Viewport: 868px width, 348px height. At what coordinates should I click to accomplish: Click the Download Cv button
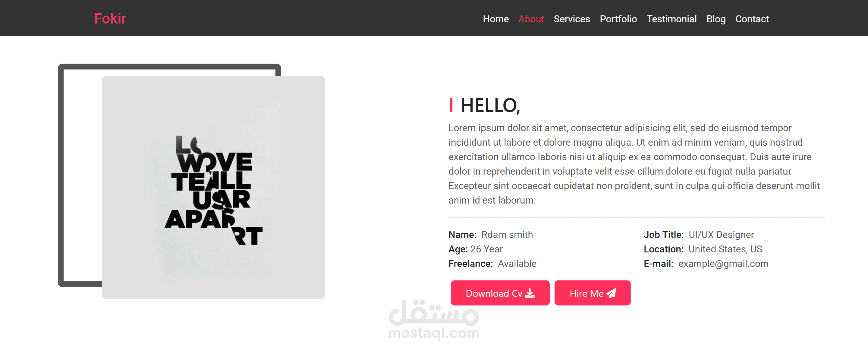tap(500, 293)
